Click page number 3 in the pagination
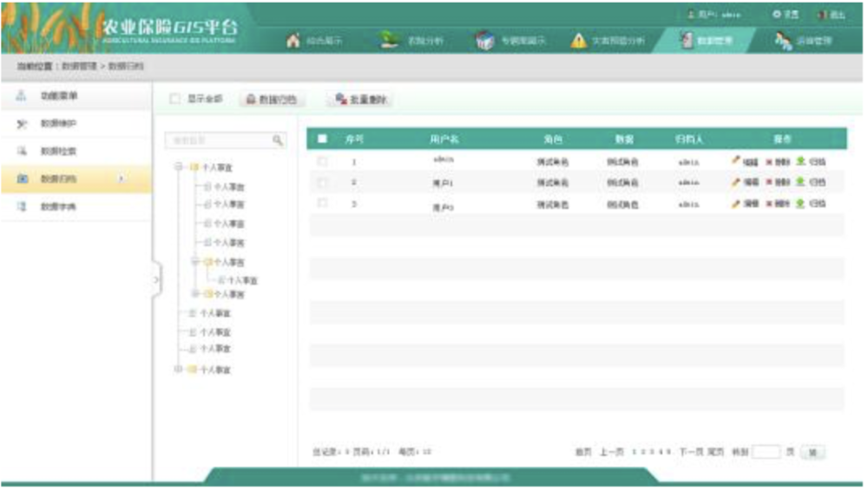This screenshot has width=868, height=490. click(652, 453)
